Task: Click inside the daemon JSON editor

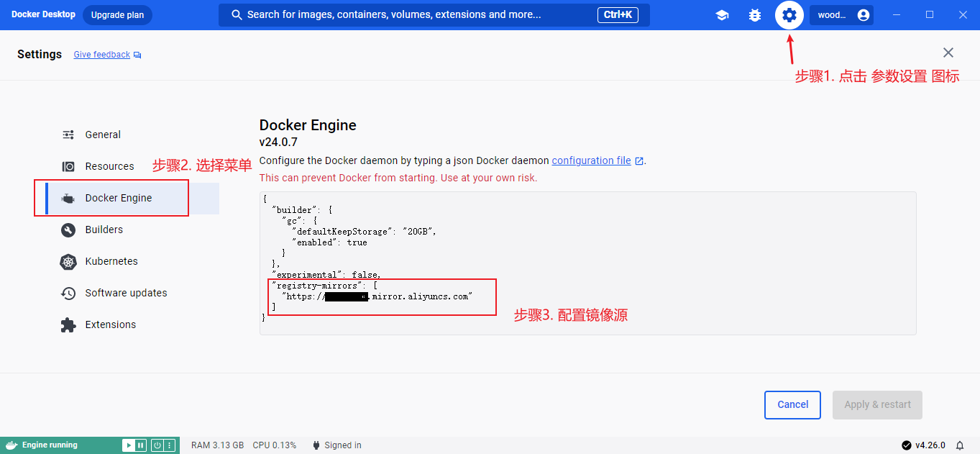Action: 587,263
